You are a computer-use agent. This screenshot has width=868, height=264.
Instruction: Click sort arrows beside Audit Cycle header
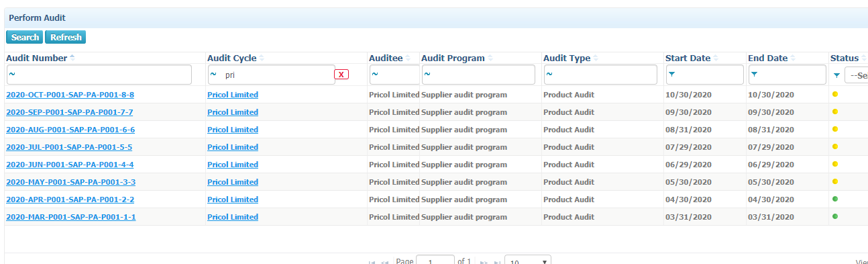[x=262, y=58]
